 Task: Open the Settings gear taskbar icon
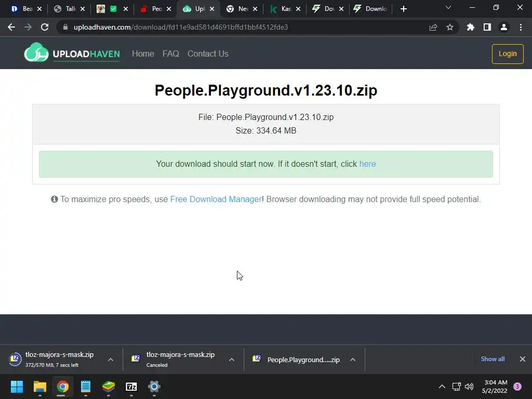point(154,387)
